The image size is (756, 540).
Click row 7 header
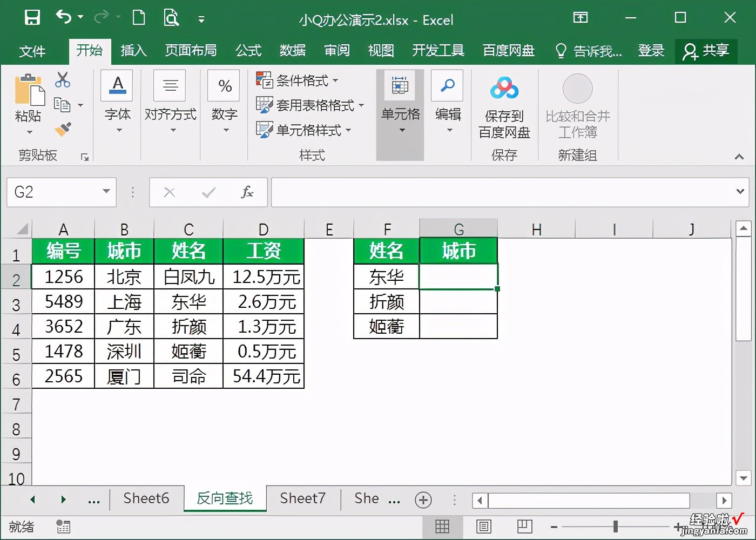click(x=16, y=405)
